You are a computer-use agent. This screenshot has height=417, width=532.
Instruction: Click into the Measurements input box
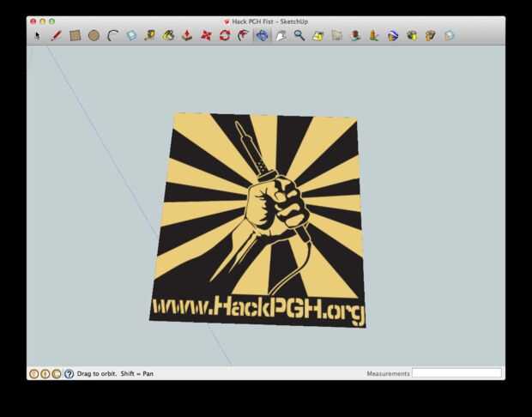(456, 373)
